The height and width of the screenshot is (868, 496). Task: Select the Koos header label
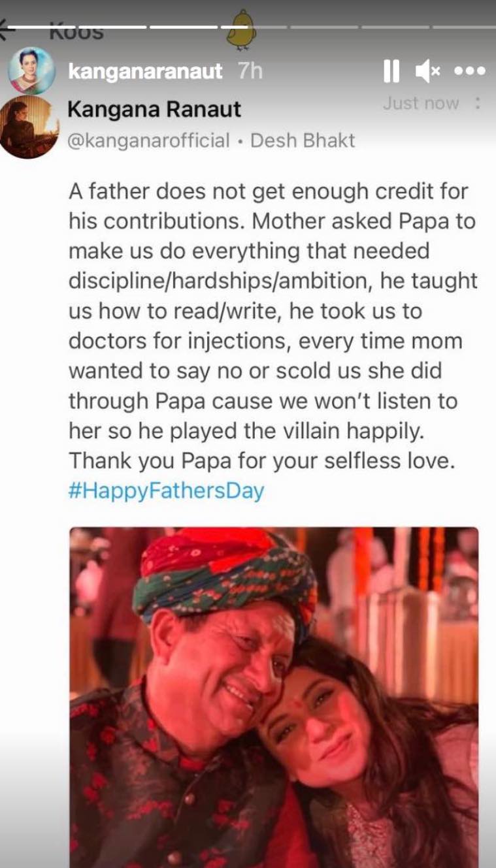click(x=76, y=32)
